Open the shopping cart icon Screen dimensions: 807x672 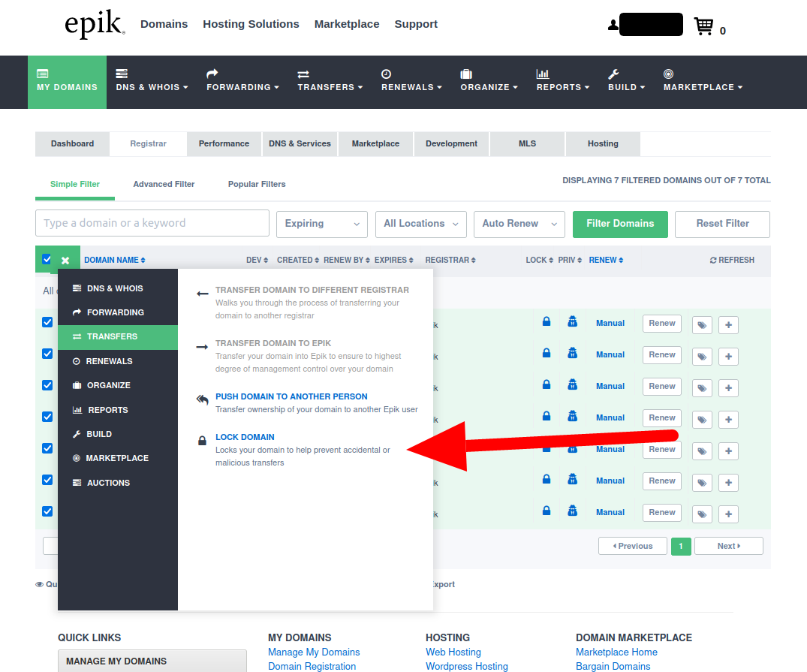(x=703, y=25)
